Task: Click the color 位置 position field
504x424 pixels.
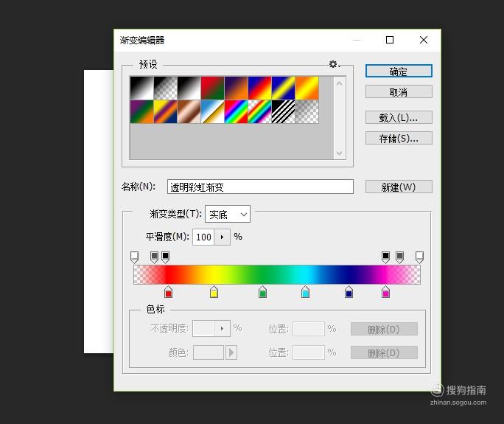Action: click(x=309, y=352)
